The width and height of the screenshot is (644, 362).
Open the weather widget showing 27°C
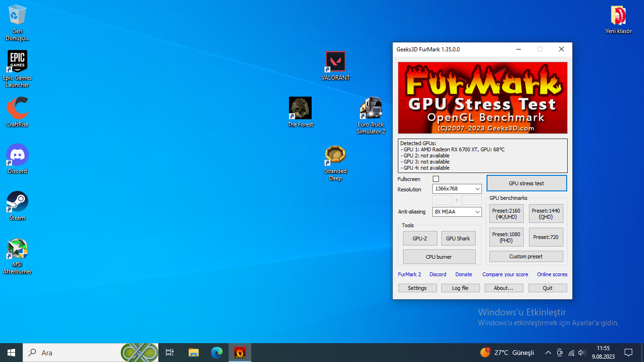[507, 353]
